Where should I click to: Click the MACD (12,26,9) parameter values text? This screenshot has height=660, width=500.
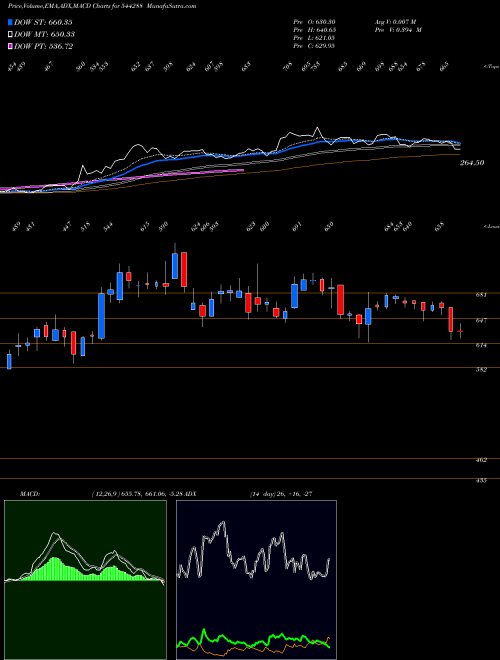click(x=136, y=494)
